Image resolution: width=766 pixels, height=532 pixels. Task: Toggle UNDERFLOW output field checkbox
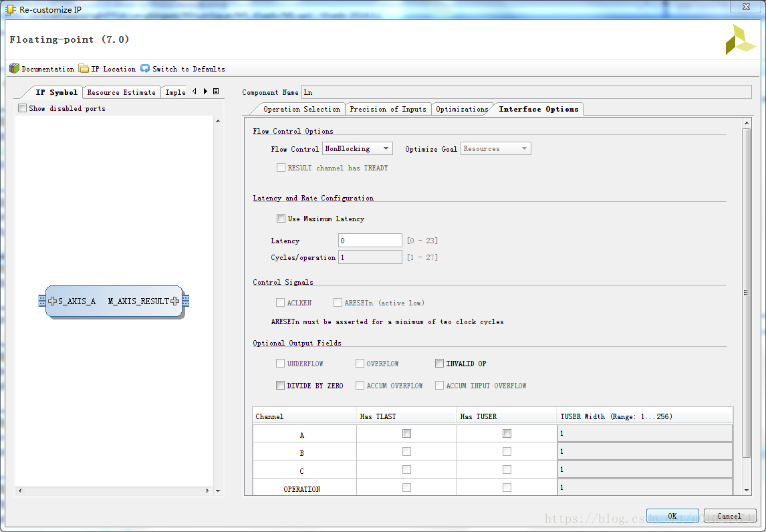pyautogui.click(x=281, y=364)
